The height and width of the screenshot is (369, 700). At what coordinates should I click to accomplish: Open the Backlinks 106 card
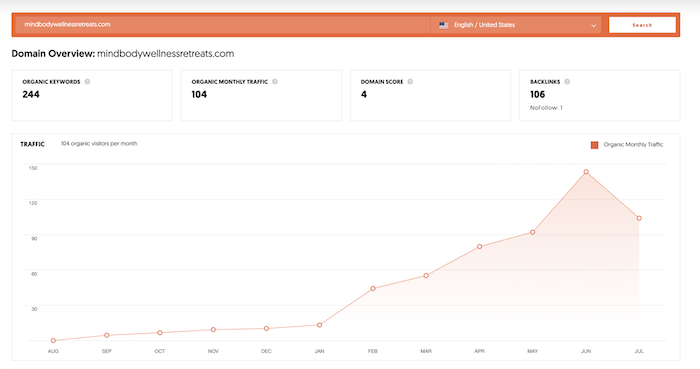pos(600,95)
